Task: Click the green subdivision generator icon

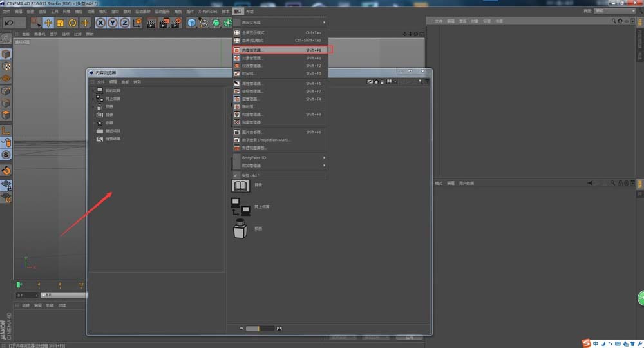Action: point(216,23)
